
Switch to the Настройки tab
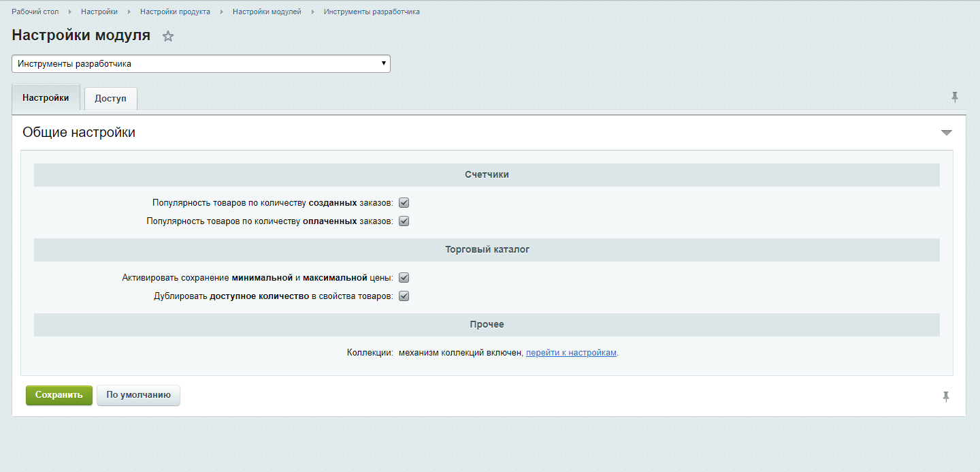click(x=46, y=98)
